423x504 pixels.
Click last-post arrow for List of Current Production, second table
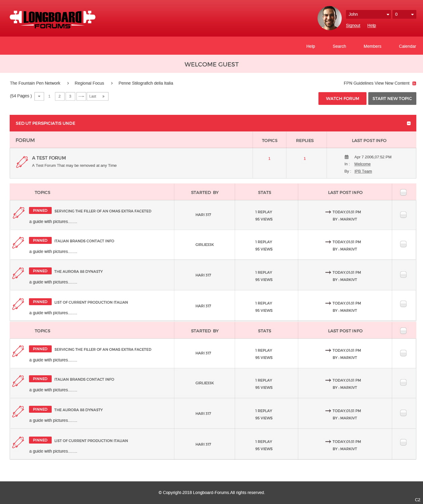coord(328,442)
